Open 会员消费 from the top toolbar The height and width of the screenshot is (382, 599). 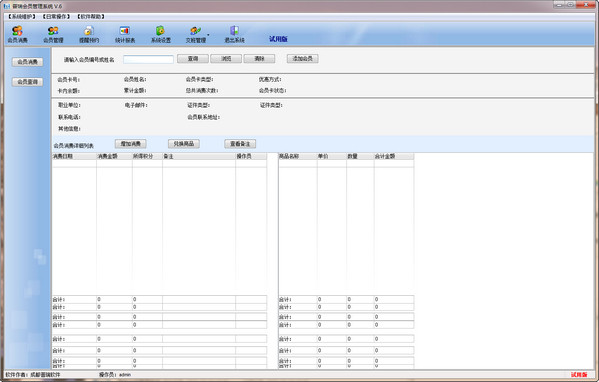coord(18,34)
